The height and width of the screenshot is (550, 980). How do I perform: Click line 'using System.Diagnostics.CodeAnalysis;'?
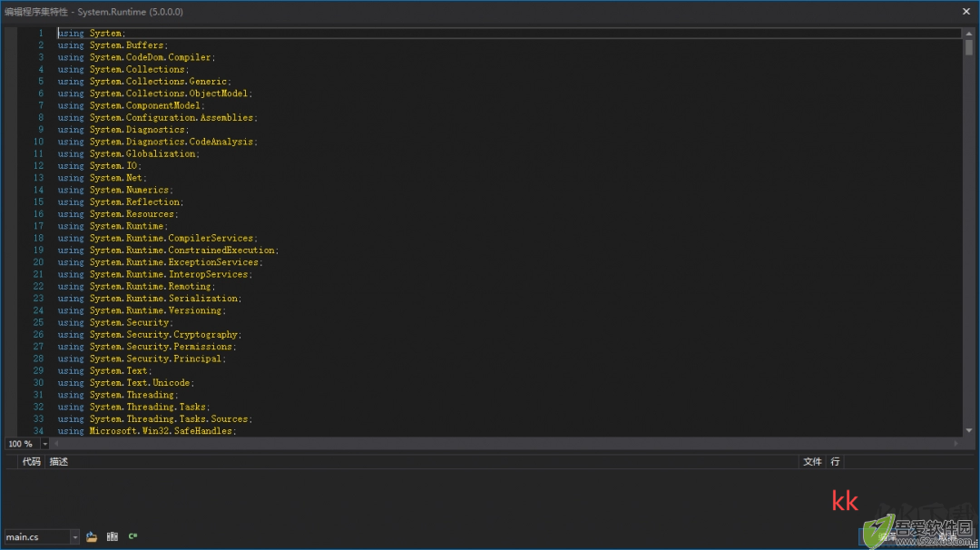158,142
